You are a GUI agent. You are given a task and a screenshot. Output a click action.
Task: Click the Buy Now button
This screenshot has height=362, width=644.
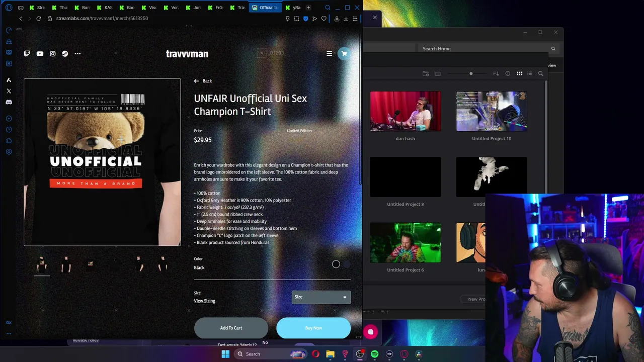[313, 328]
